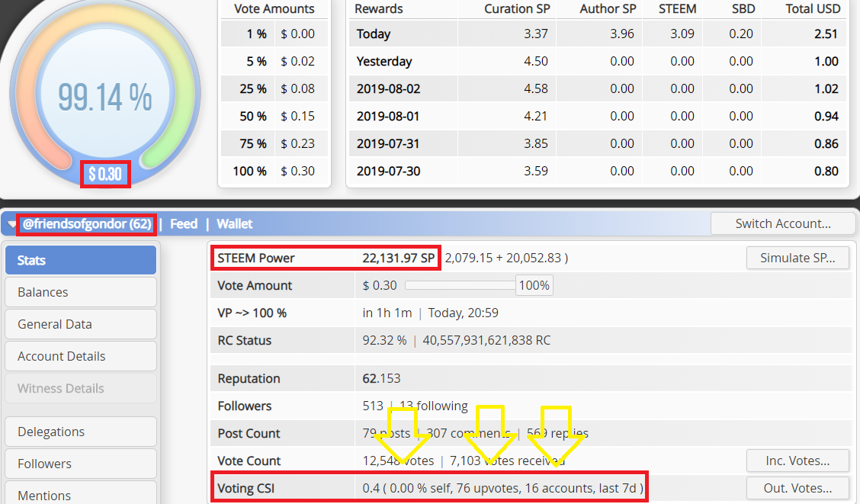Click the Total USD column header
The height and width of the screenshot is (504, 860).
(x=813, y=9)
